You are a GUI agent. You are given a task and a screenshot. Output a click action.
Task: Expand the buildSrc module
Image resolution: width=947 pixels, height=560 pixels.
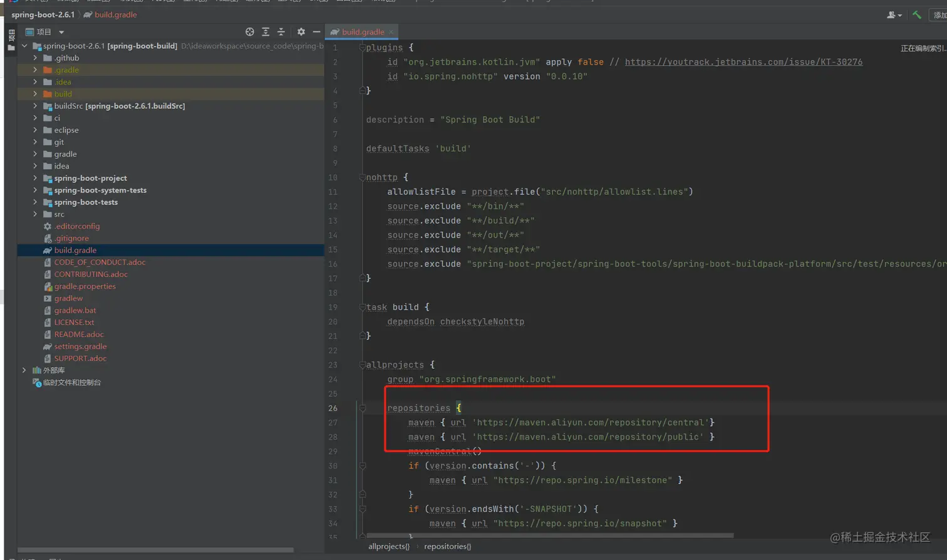coord(36,106)
